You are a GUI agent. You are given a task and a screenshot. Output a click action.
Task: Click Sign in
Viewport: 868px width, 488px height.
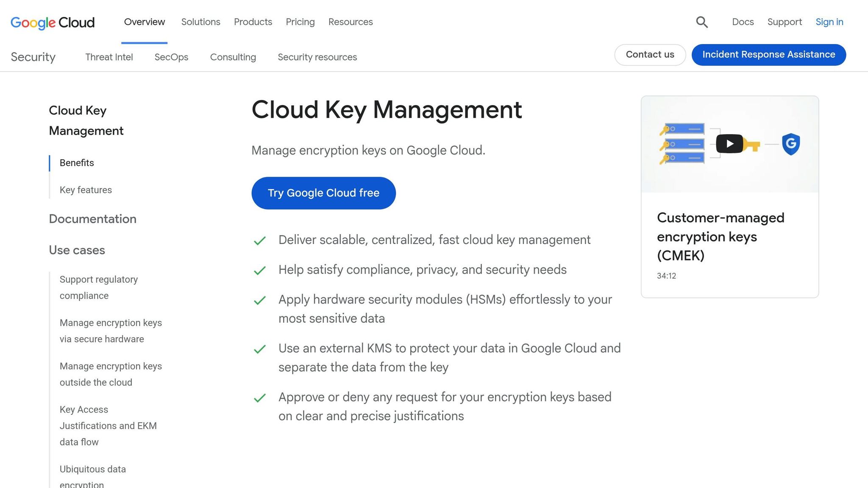coord(829,22)
